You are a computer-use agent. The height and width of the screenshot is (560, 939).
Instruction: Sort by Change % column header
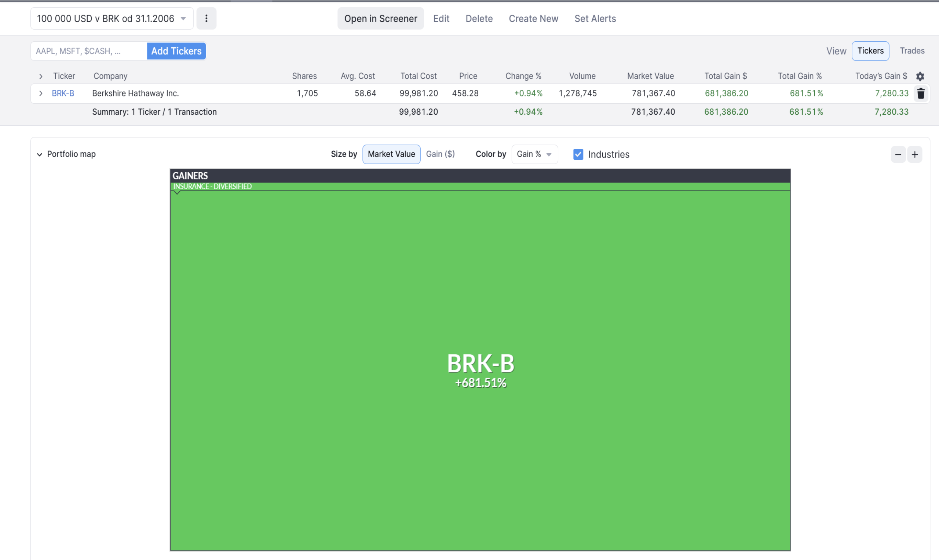523,76
